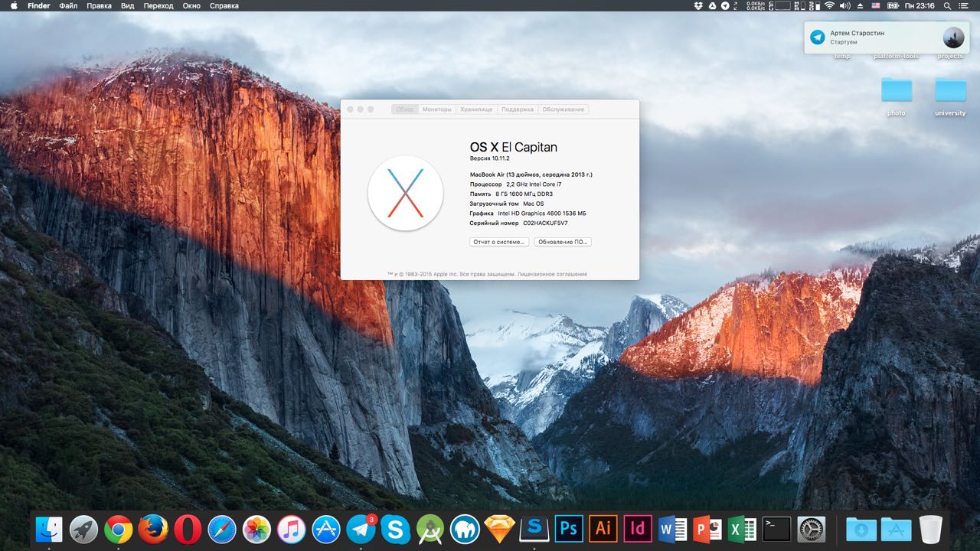Open the Переход menu
Viewport: 980px width, 551px height.
click(158, 5)
